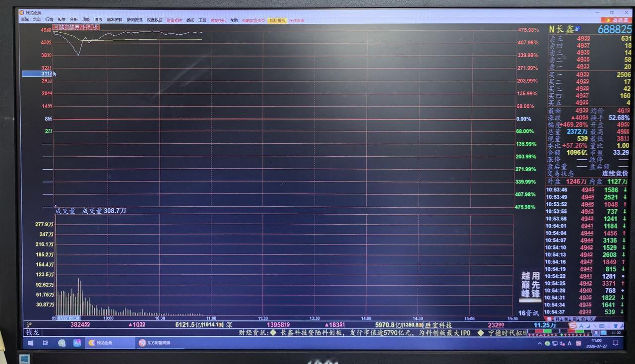Click the highlighted 3112 price axis marker
Screen dimensions: 635x364
tap(37, 74)
